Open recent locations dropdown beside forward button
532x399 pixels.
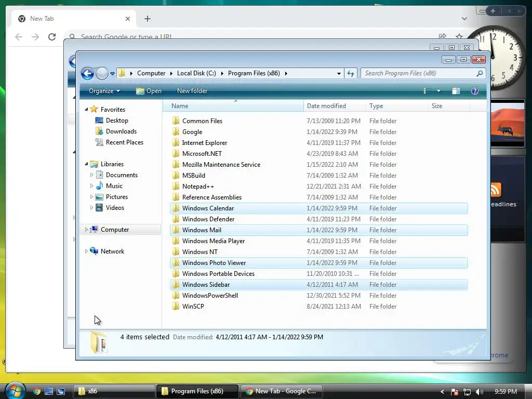(x=112, y=74)
